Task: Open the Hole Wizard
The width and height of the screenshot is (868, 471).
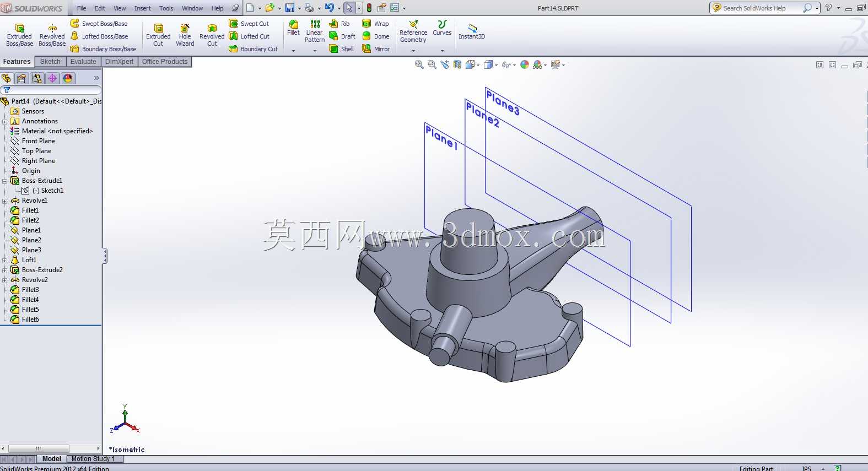Action: [185, 35]
